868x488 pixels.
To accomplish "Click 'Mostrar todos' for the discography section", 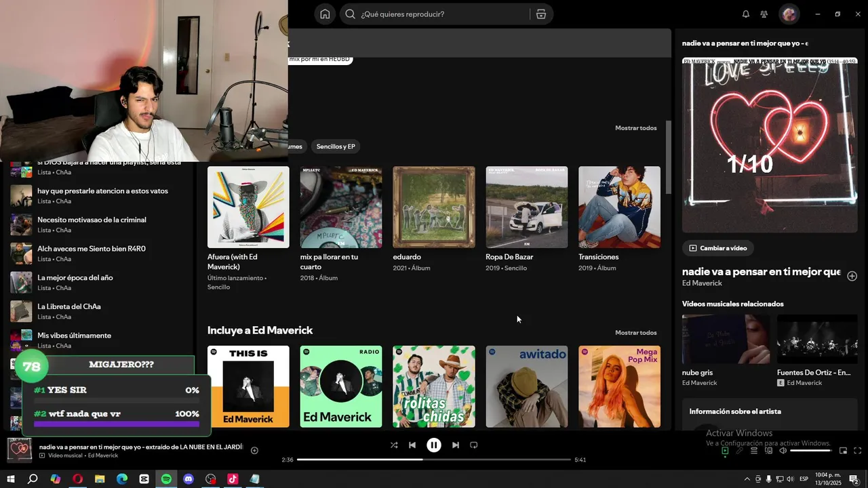I will click(x=635, y=128).
